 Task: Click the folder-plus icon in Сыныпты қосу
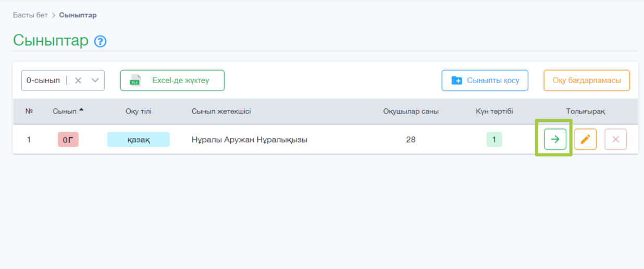(x=456, y=81)
